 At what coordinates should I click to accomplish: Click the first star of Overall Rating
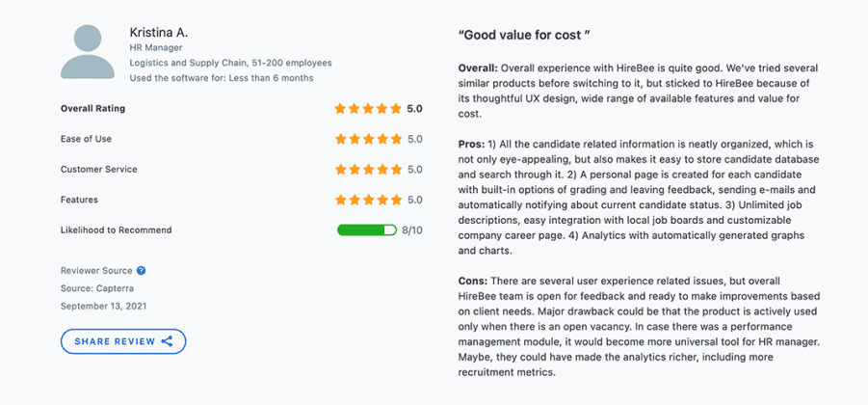[340, 109]
